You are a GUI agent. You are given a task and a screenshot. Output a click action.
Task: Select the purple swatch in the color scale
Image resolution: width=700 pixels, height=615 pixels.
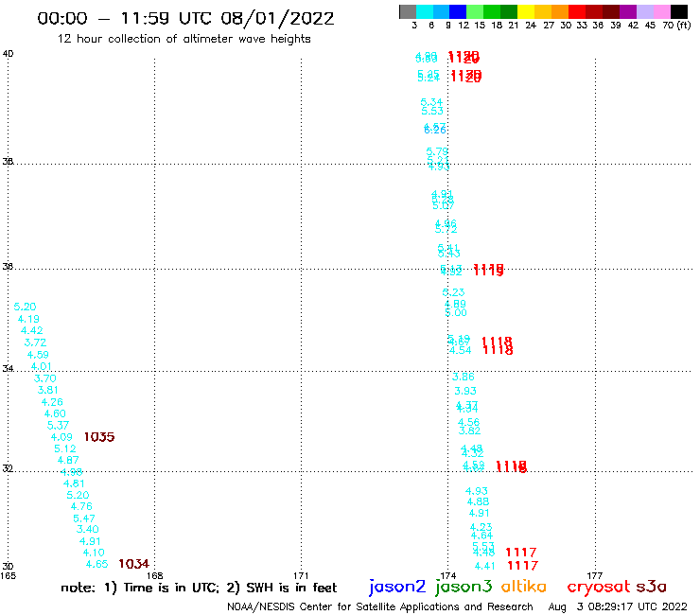628,11
